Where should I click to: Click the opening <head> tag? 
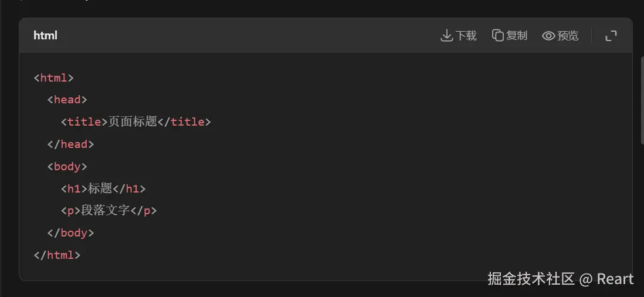tap(67, 100)
